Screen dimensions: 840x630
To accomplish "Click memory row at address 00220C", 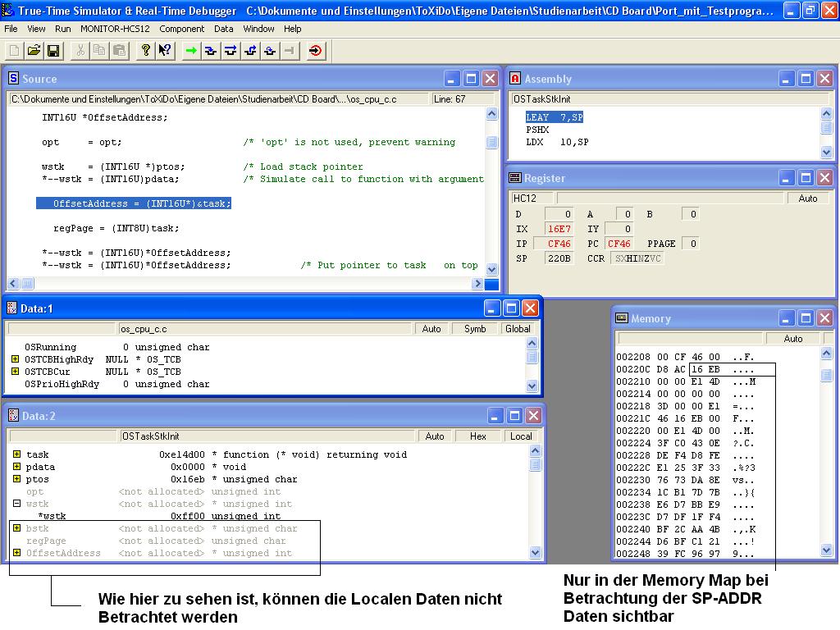I will pos(686,369).
